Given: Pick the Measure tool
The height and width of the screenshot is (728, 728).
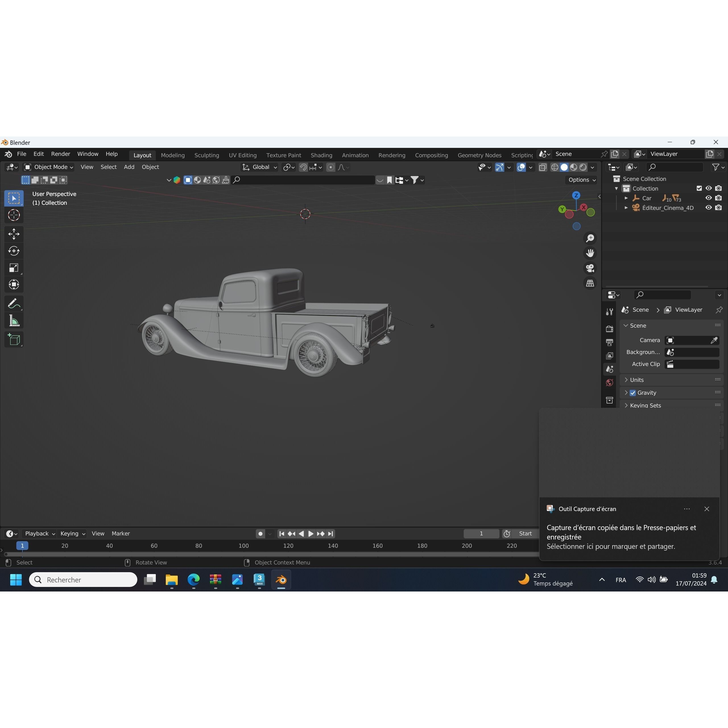Looking at the screenshot, I should [14, 320].
